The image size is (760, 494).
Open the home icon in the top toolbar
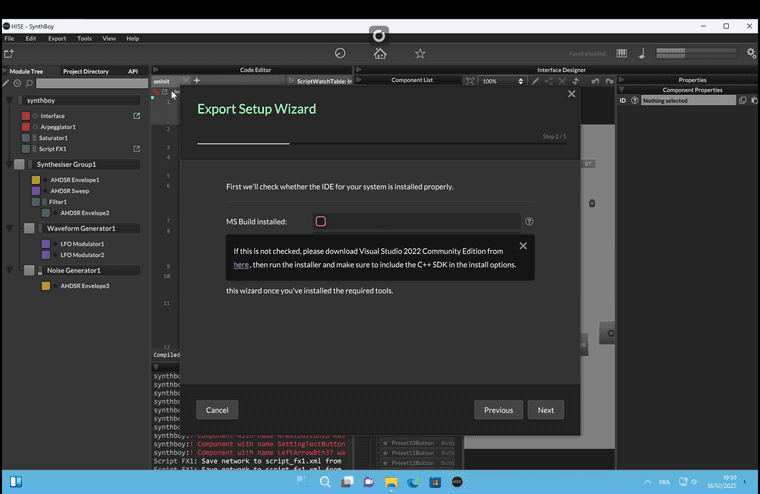pyautogui.click(x=380, y=53)
